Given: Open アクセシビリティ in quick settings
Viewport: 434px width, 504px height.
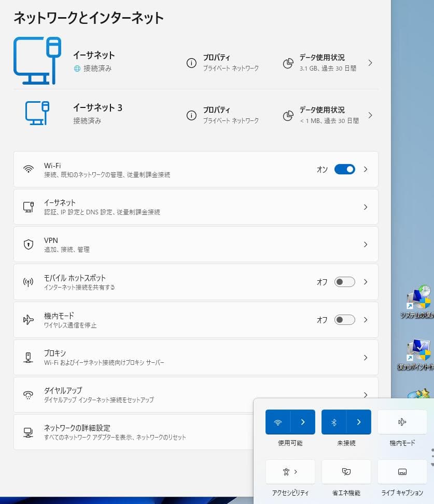Looking at the screenshot, I should pos(290,471).
